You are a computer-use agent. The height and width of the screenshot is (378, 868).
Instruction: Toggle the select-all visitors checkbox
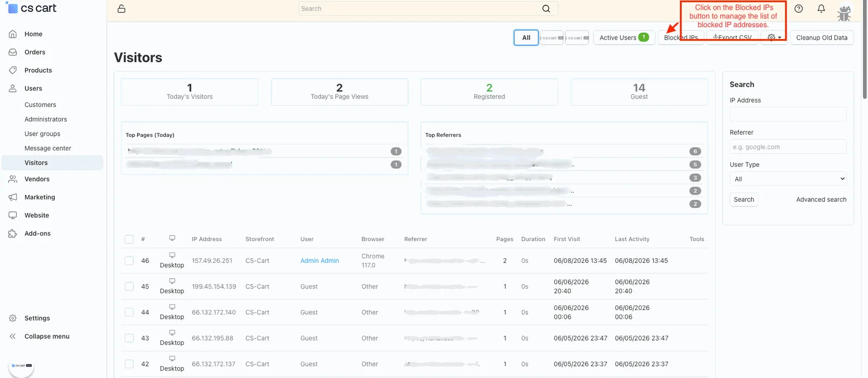click(x=129, y=240)
